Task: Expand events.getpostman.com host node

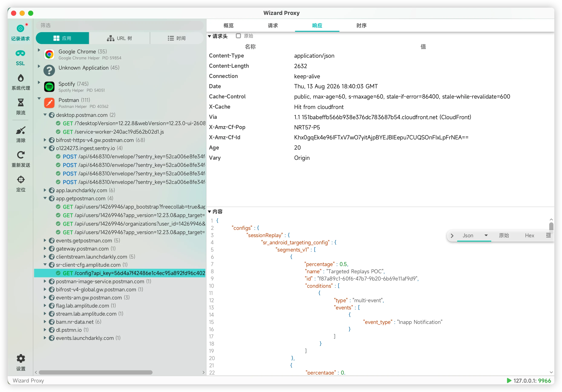Action: (x=45, y=240)
